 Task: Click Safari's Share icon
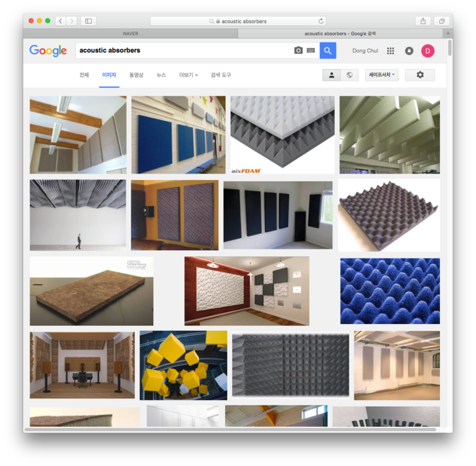423,21
